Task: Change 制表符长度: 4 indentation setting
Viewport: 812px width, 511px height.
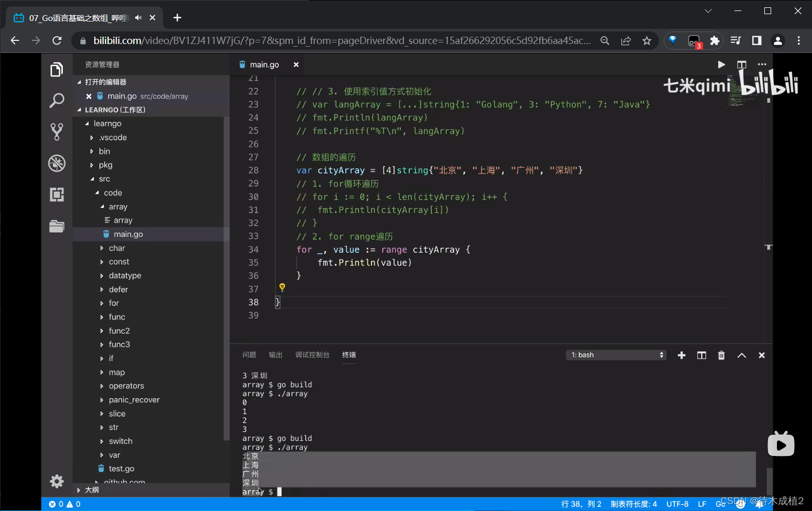Action: tap(633, 504)
